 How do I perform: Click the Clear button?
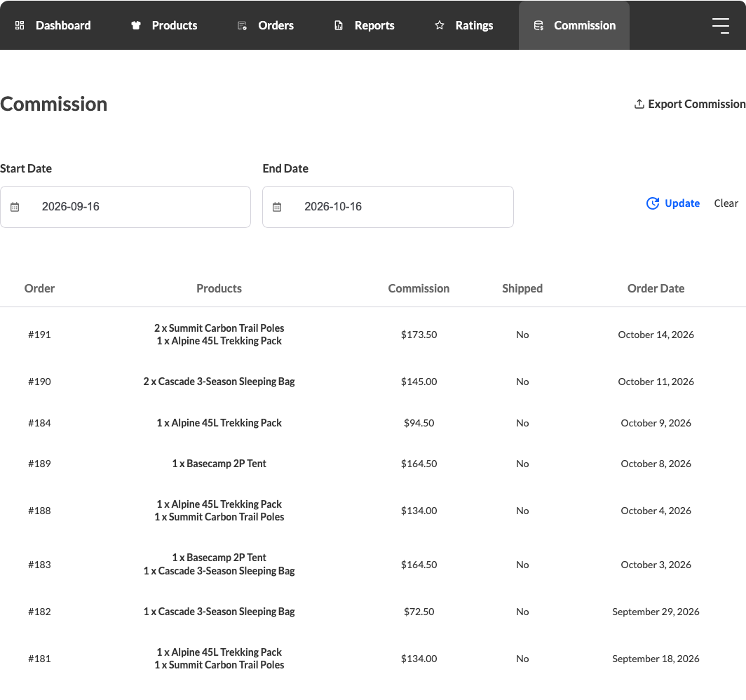click(726, 203)
